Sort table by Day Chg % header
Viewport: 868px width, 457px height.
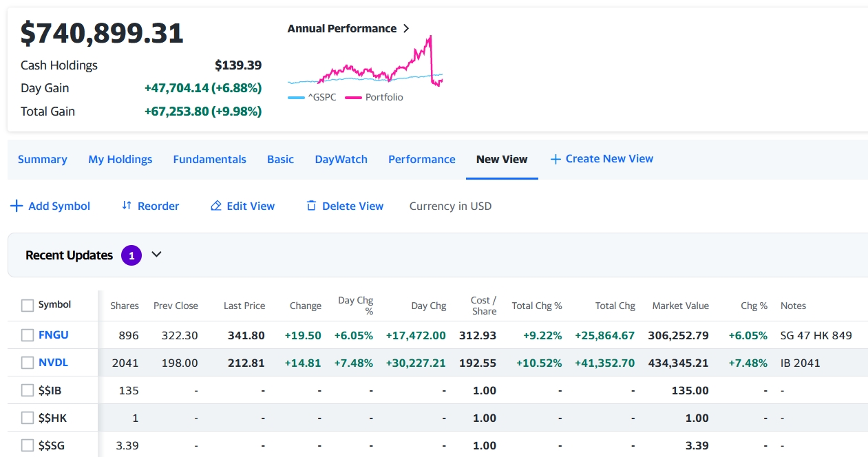pos(356,306)
